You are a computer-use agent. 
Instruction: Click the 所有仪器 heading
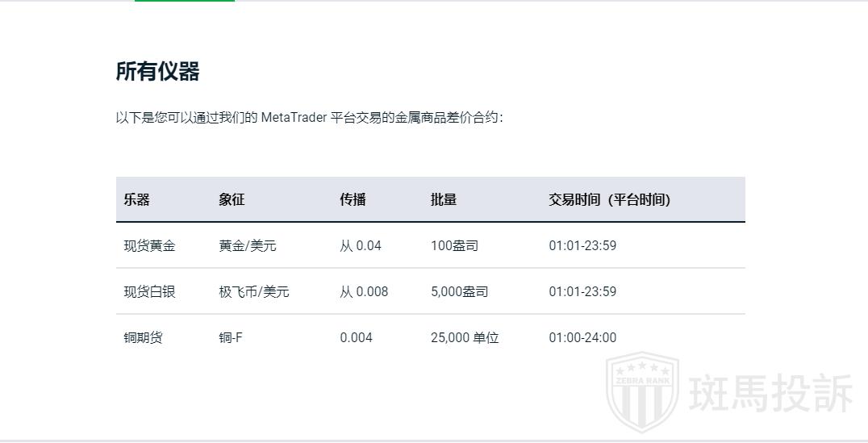[x=157, y=72]
